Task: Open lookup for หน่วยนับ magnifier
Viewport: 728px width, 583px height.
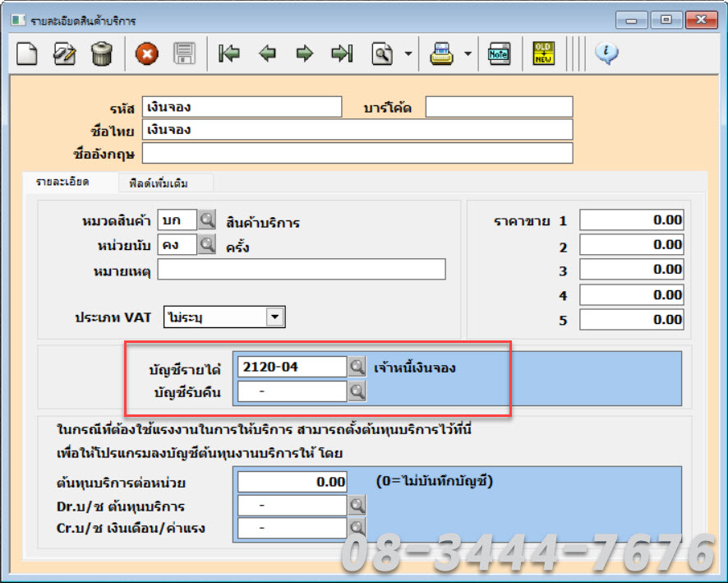Action: click(207, 244)
